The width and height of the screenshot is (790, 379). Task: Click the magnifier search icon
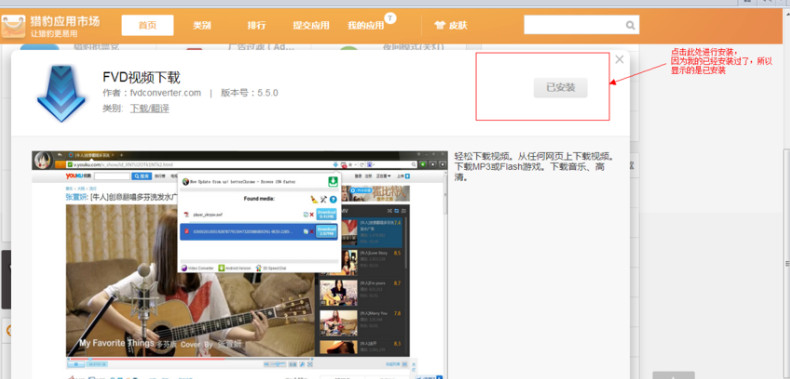[630, 25]
